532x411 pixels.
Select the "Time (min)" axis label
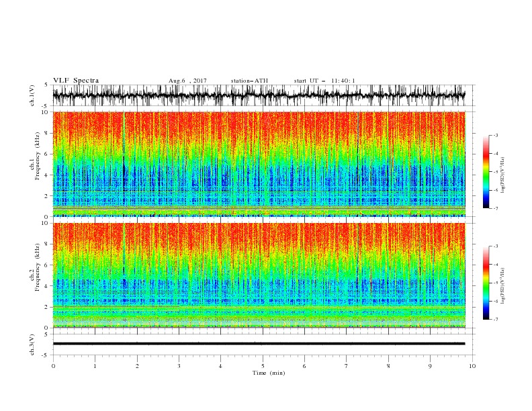point(269,373)
